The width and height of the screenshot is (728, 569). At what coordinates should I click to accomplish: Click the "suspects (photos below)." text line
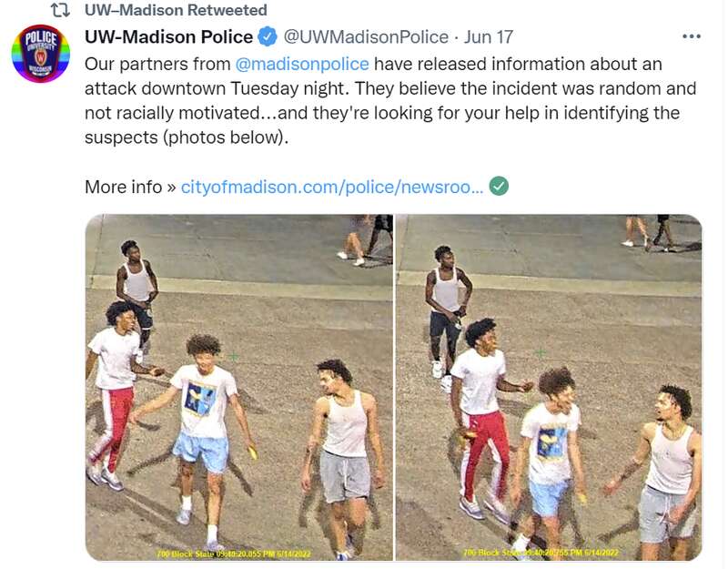(187, 137)
